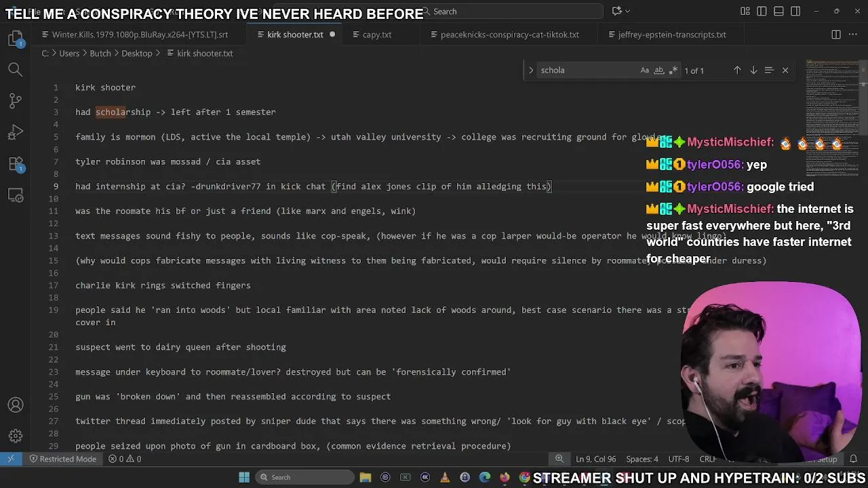This screenshot has width=868, height=488.
Task: Toggle Match Case in find widget
Action: 644,70
